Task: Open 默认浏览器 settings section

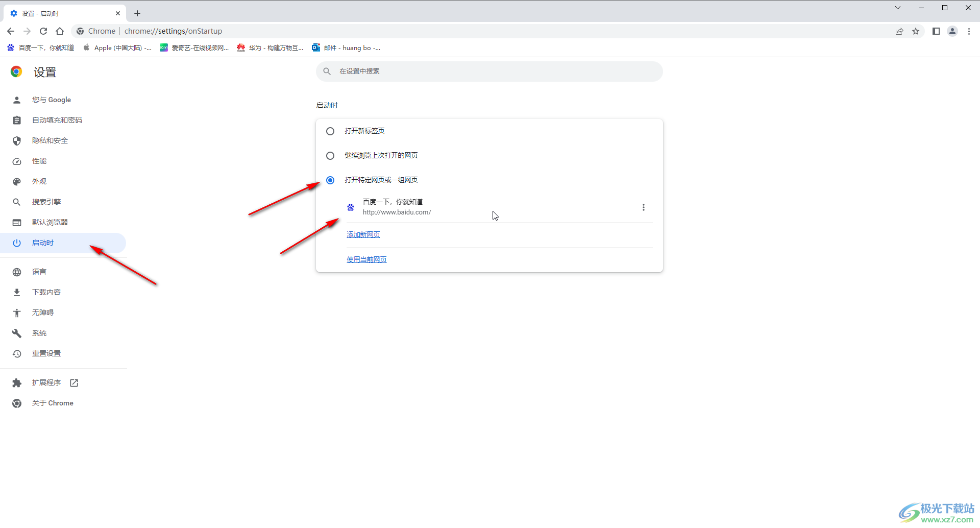Action: tap(63, 222)
